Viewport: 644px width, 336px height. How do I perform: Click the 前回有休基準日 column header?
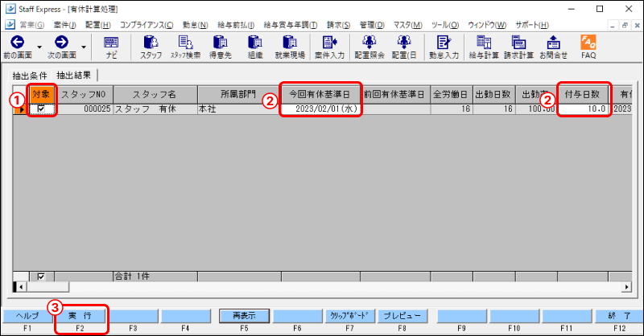point(395,94)
